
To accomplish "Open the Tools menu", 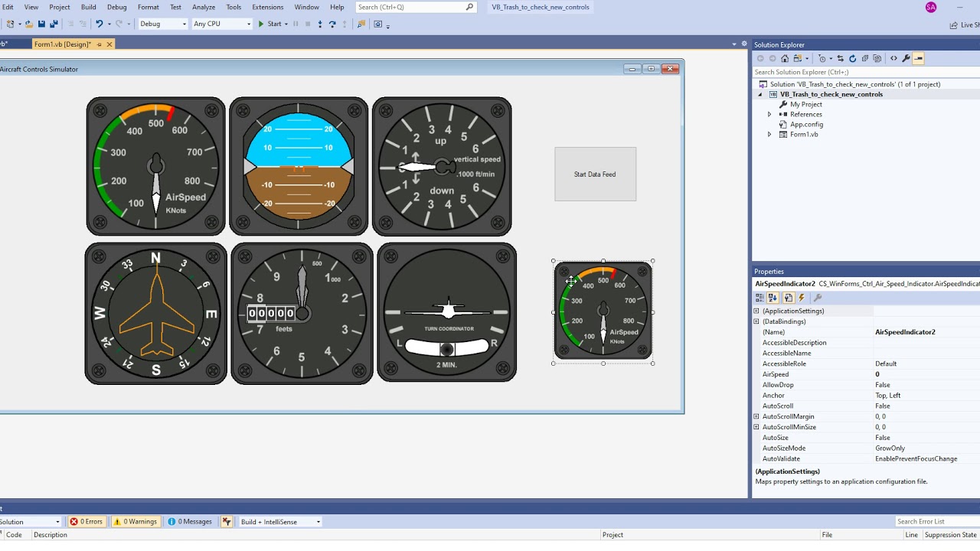I will click(x=234, y=7).
